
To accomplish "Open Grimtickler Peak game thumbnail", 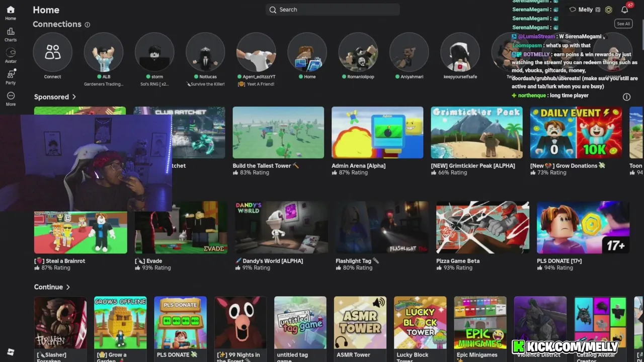I will coord(476,132).
